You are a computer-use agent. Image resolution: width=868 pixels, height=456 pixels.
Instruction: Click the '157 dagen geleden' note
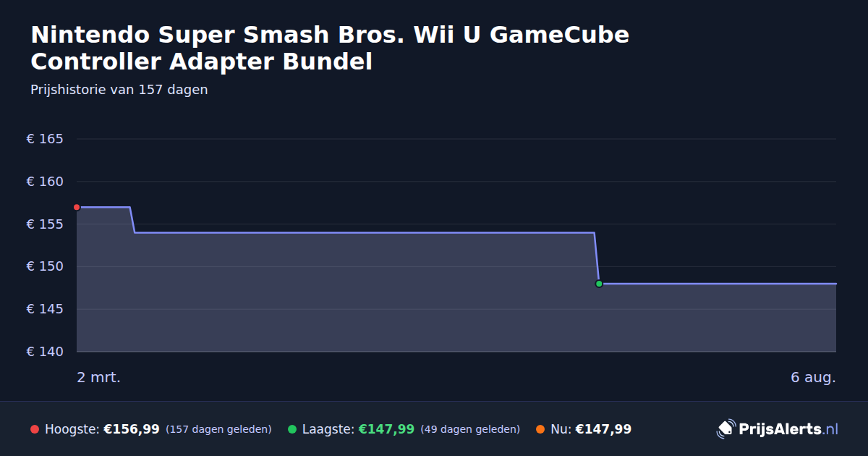pyautogui.click(x=218, y=429)
